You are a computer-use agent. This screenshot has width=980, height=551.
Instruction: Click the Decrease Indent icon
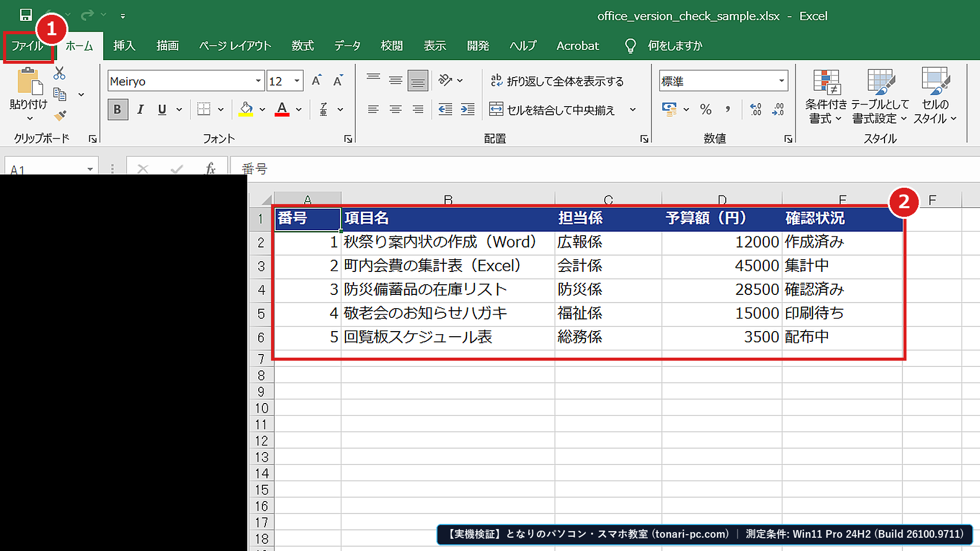(445, 109)
